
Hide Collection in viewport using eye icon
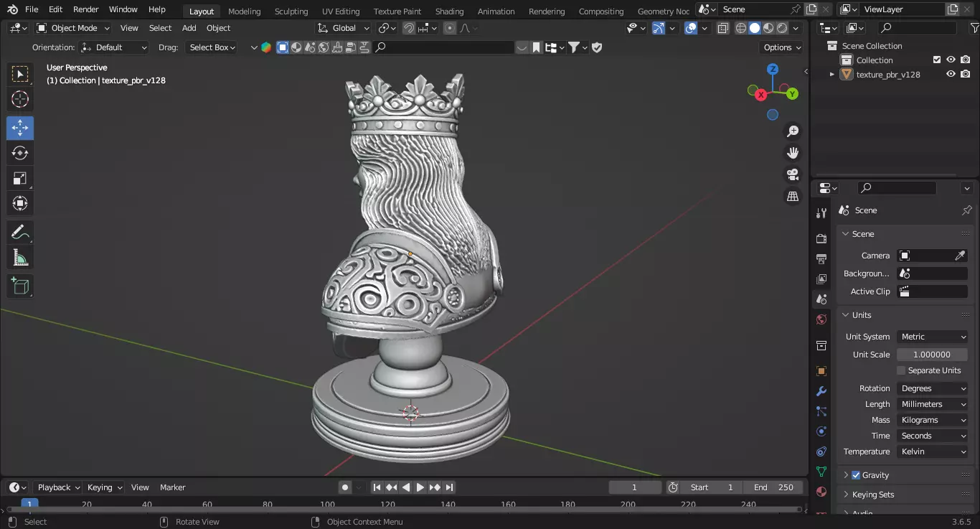click(x=951, y=60)
